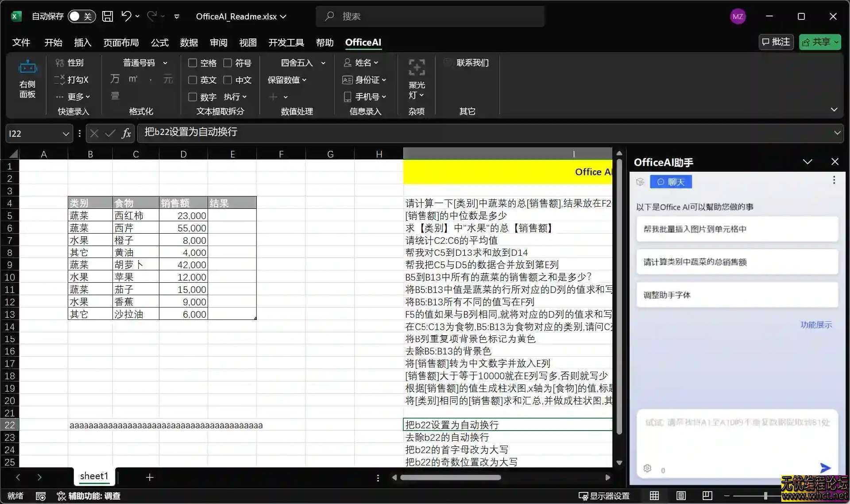Check the 符号 extraction checkbox
Image resolution: width=850 pixels, height=504 pixels.
(228, 63)
